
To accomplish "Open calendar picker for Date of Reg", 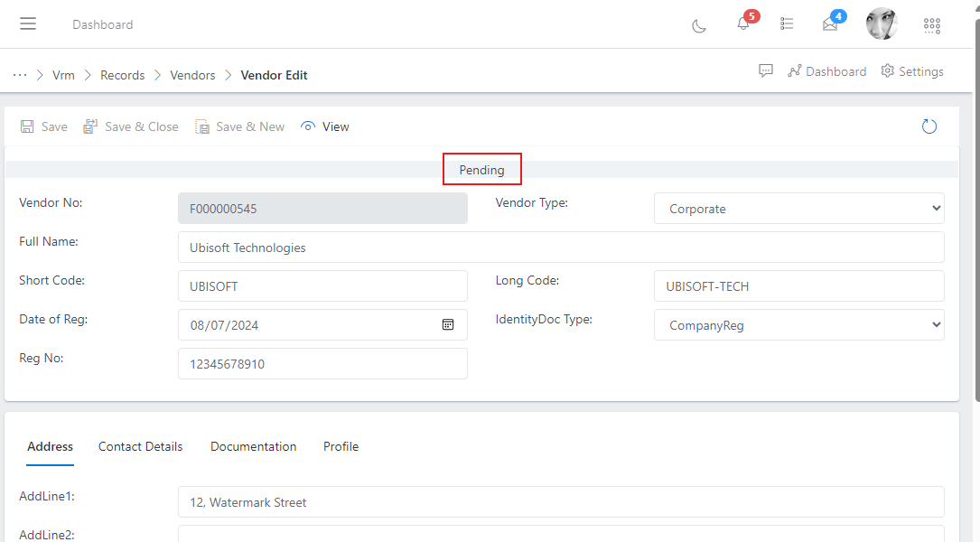I will tap(448, 324).
